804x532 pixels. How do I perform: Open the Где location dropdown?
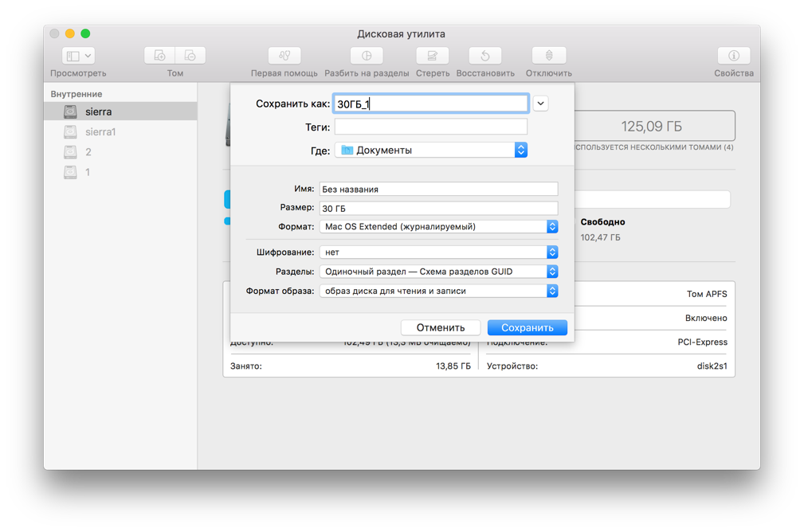tap(520, 149)
